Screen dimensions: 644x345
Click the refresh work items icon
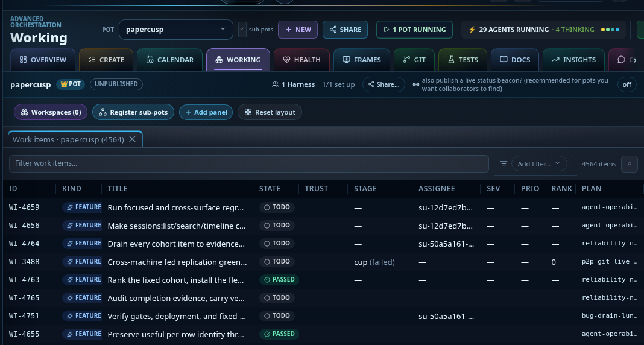coord(629,164)
